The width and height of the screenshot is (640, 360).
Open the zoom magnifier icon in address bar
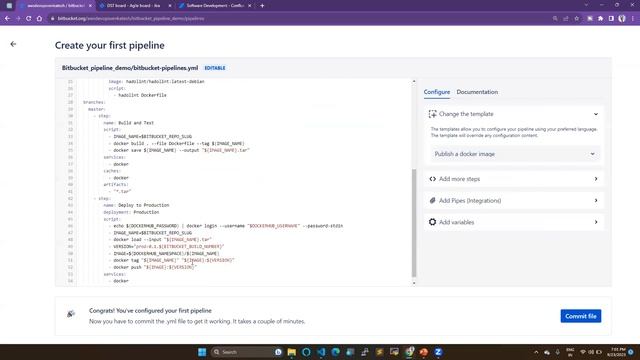pyautogui.click(x=555, y=18)
